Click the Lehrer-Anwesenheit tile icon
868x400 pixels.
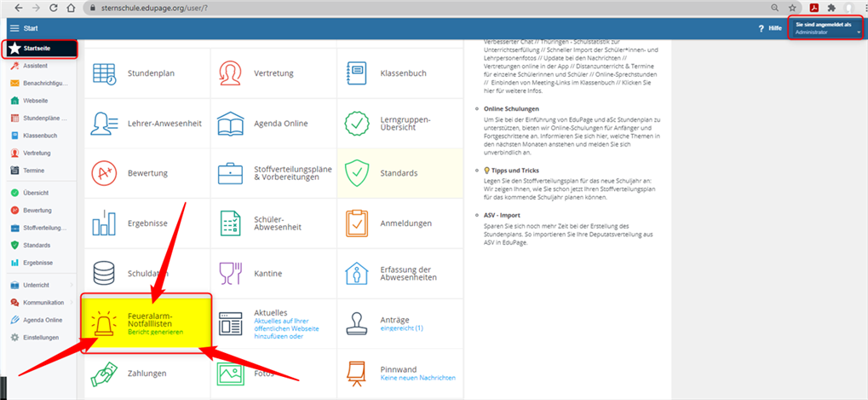coord(104,123)
